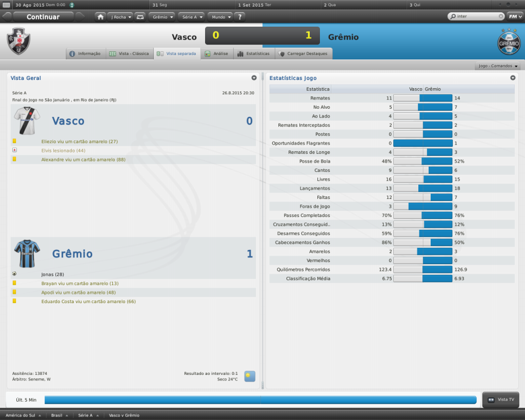525x420 pixels.
Task: Click the Vista TV button
Action: [x=501, y=399]
